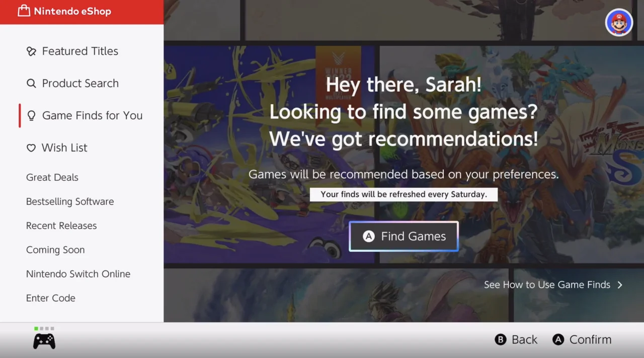Open See How to Use Game Finds
The height and width of the screenshot is (358, 644).
[546, 284]
